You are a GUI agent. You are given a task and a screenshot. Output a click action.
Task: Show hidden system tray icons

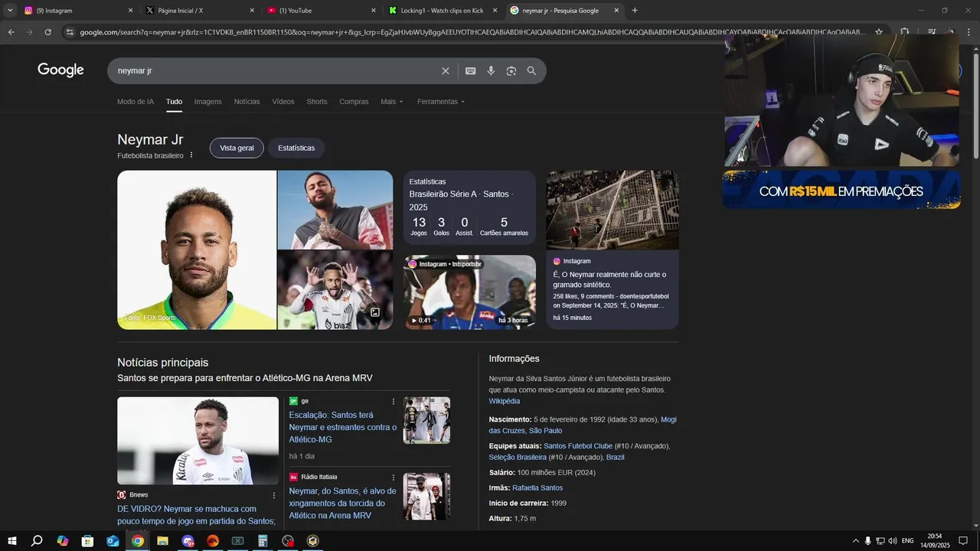pyautogui.click(x=855, y=541)
